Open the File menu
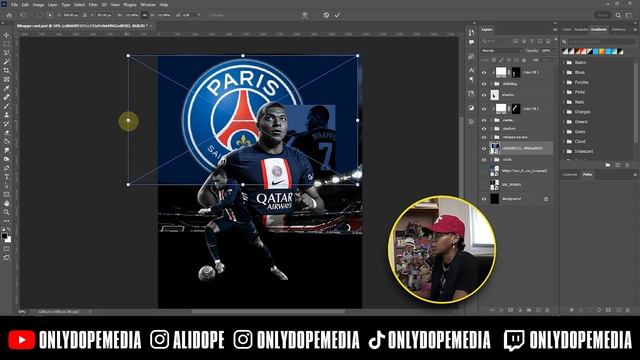The image size is (640, 360). tap(14, 5)
